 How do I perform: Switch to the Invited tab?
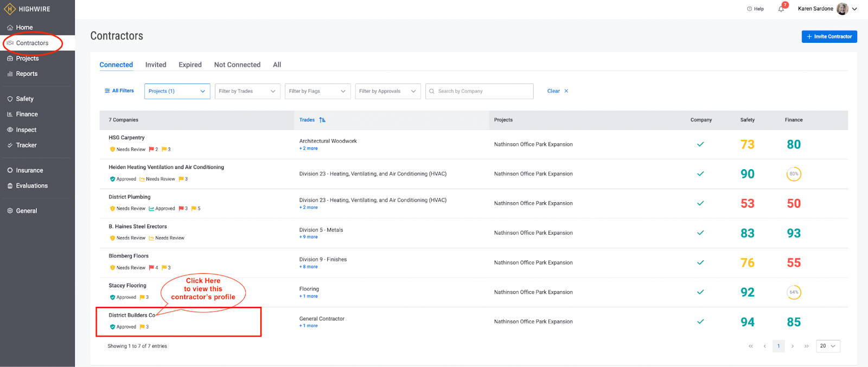point(156,65)
